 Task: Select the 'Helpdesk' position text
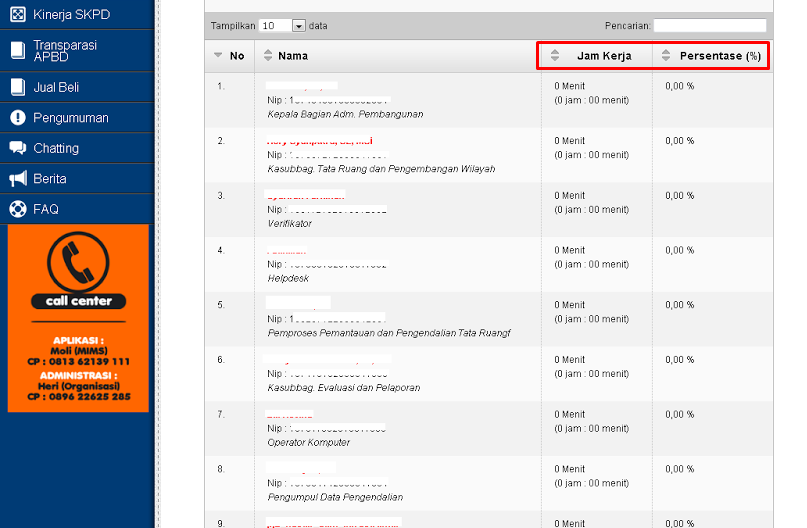click(288, 278)
